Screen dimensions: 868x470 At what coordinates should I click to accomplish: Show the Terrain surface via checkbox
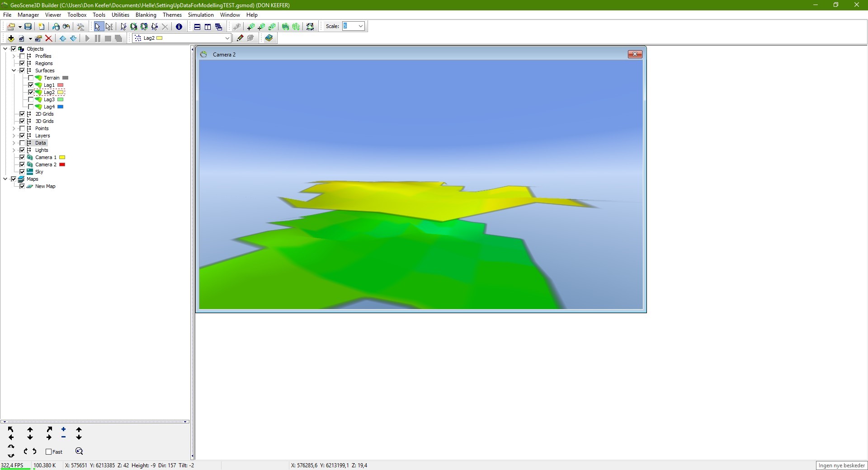pos(31,78)
